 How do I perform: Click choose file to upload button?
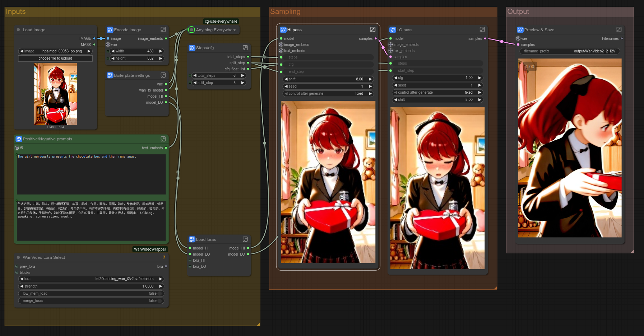pos(55,58)
